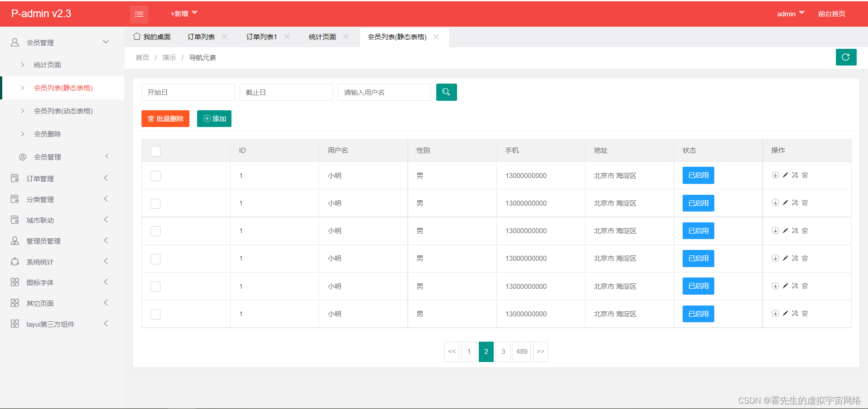This screenshot has width=868, height=409.
Task: Check the checkbox of the first table row
Action: 155,176
